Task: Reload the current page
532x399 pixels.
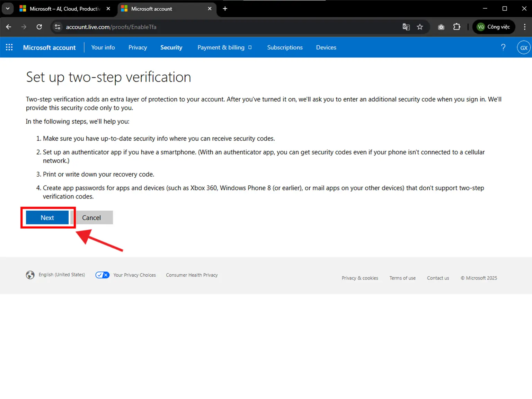Action: pyautogui.click(x=39, y=27)
